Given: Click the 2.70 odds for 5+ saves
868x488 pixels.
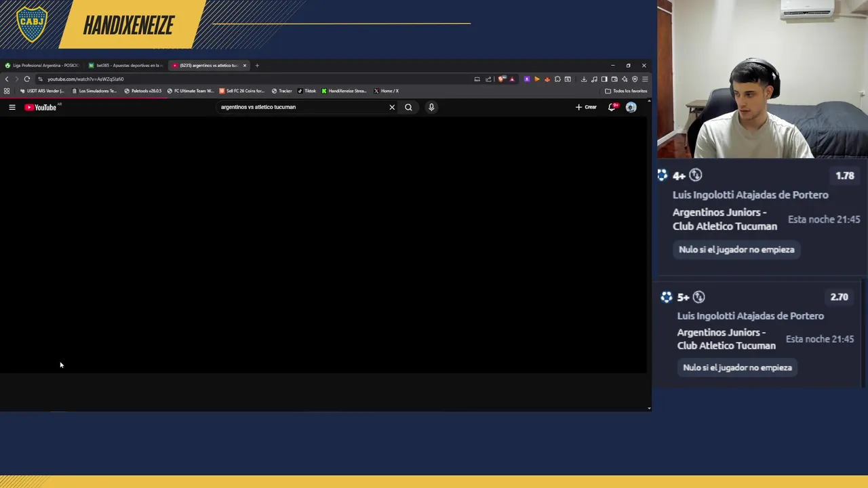Looking at the screenshot, I should click(x=840, y=297).
